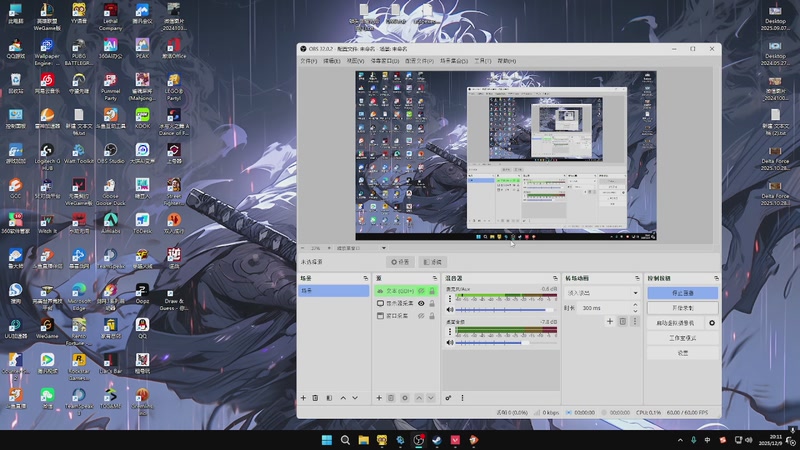Open source properties gear in sources toolbar
800x450 pixels.
pyautogui.click(x=405, y=398)
